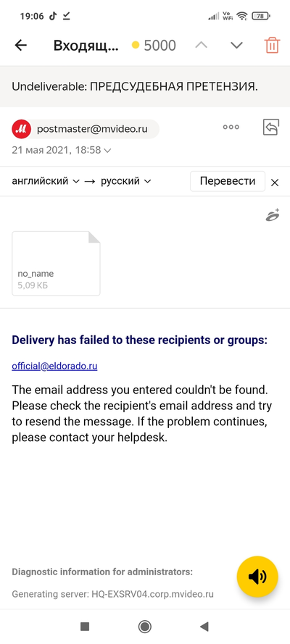Image resolution: width=290 pixels, height=644 pixels.
Task: Tap the M.Video sender avatar
Action: coord(22,129)
